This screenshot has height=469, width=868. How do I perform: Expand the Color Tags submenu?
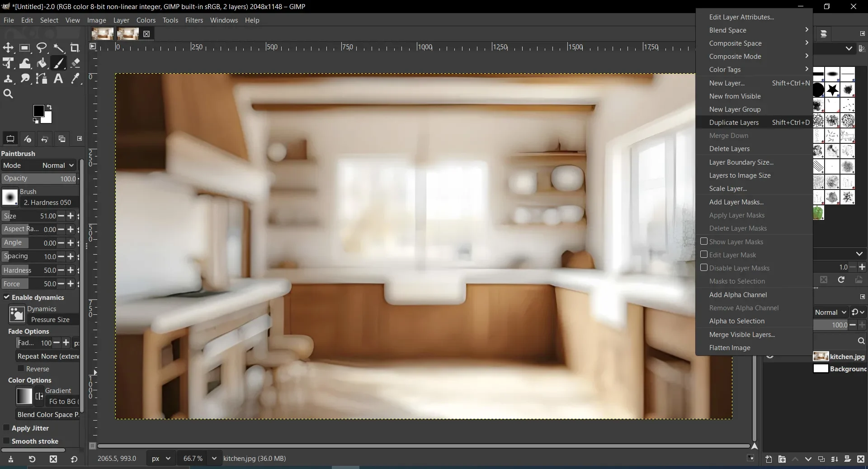tap(754, 69)
